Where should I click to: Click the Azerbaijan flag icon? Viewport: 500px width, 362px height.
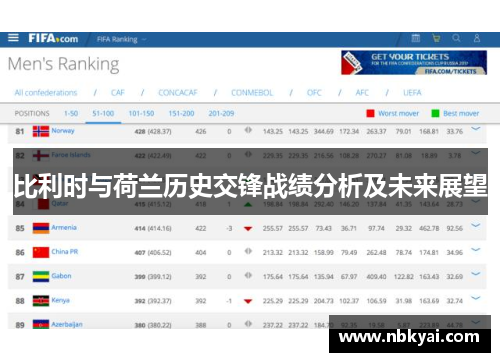41,324
